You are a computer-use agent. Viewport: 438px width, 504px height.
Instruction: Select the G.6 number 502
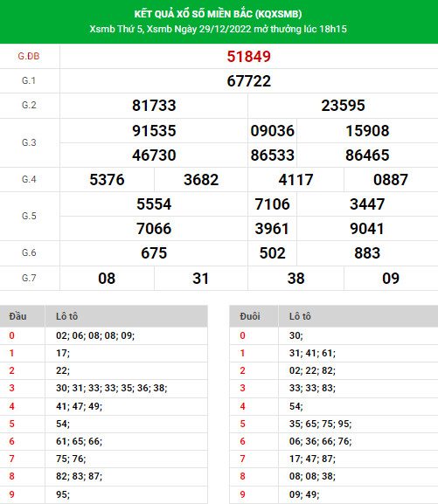[x=272, y=253]
